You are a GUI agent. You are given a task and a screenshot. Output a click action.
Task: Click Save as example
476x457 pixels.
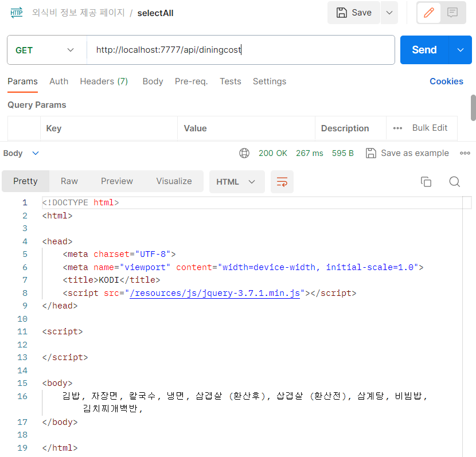415,153
